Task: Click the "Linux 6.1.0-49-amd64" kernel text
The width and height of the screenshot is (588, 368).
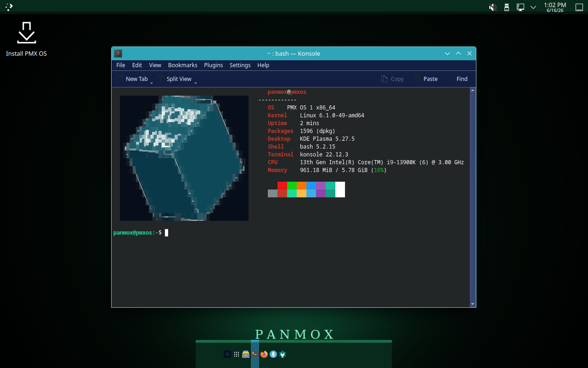Action: point(332,115)
